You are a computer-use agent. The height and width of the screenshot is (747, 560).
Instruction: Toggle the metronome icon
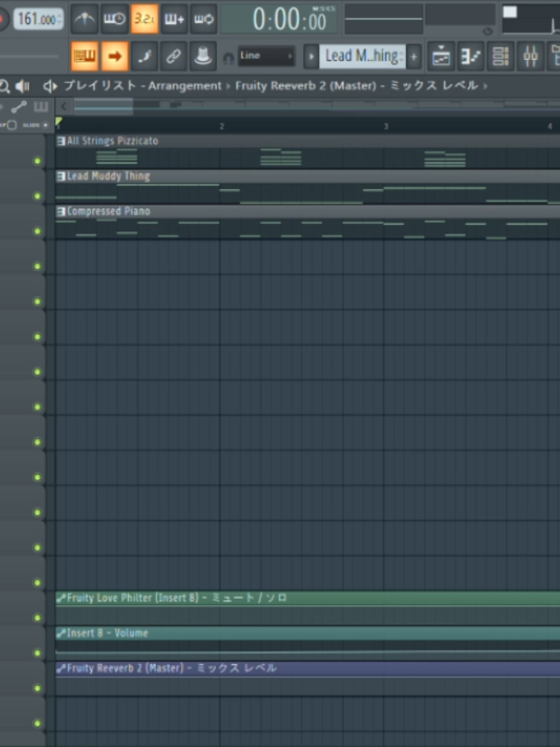tap(85, 19)
